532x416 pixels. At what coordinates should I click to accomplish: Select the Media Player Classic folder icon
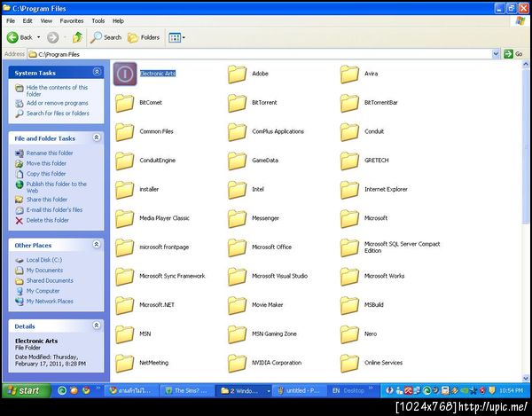[x=124, y=218]
